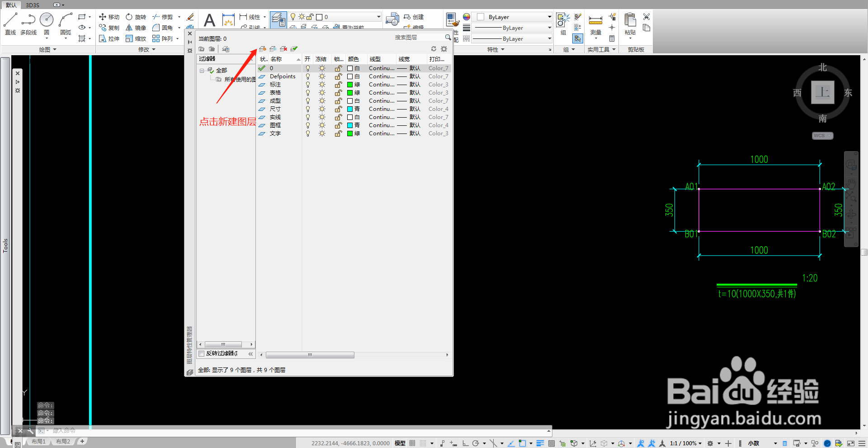Expand the 实用工具 (Utilities) panel
The image size is (868, 448).
tap(601, 49)
